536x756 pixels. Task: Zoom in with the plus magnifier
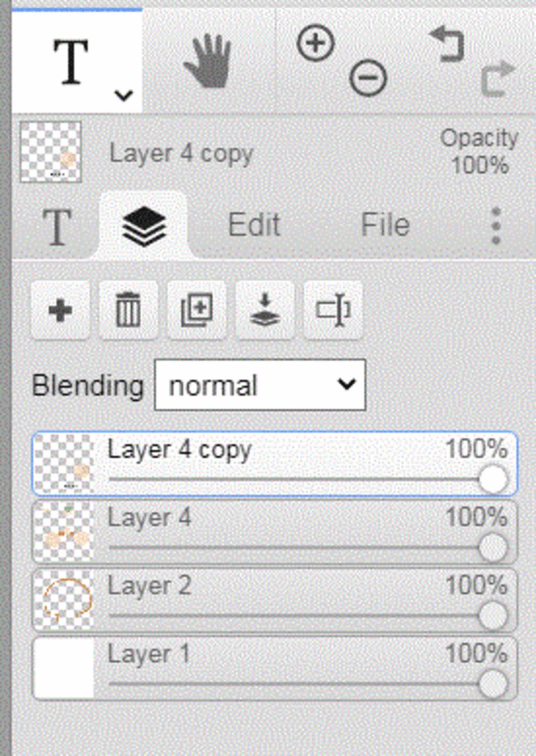(x=315, y=42)
